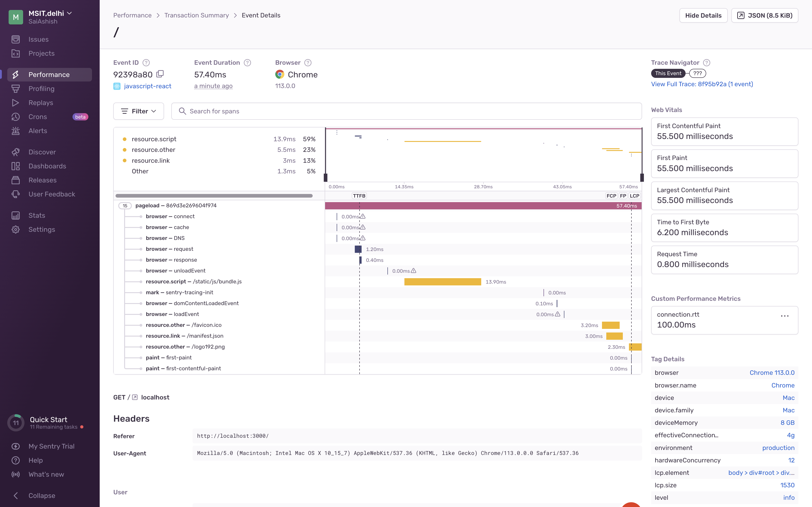Click the Hide Details button
The image size is (812, 507).
(x=703, y=15)
